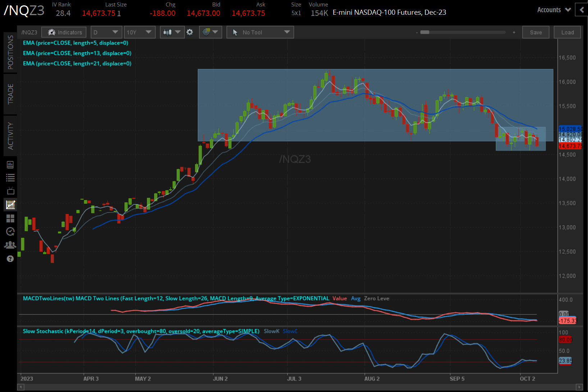The width and height of the screenshot is (588, 392).
Task: Open the grid layout icon in sidebar
Action: click(10, 218)
